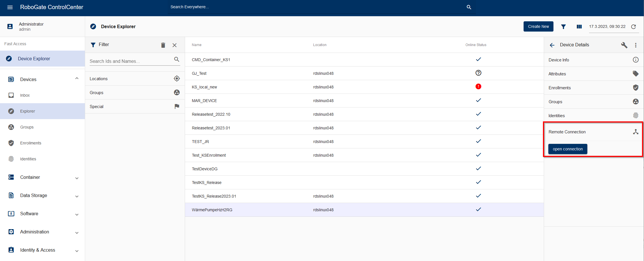Viewport: 644px width, 261px height.
Task: Open the hamburger navigation menu
Action: [x=10, y=7]
